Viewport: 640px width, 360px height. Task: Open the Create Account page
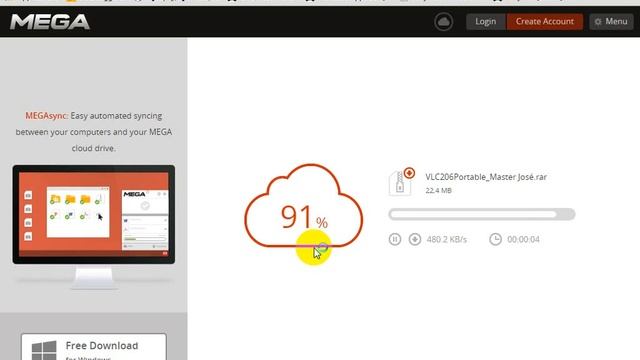coord(544,22)
